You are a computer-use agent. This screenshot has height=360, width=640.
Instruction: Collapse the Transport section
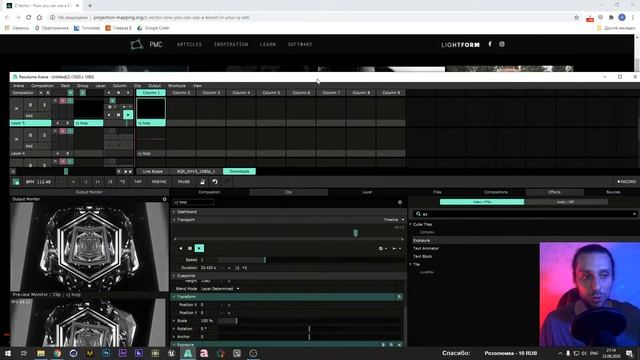[174, 220]
